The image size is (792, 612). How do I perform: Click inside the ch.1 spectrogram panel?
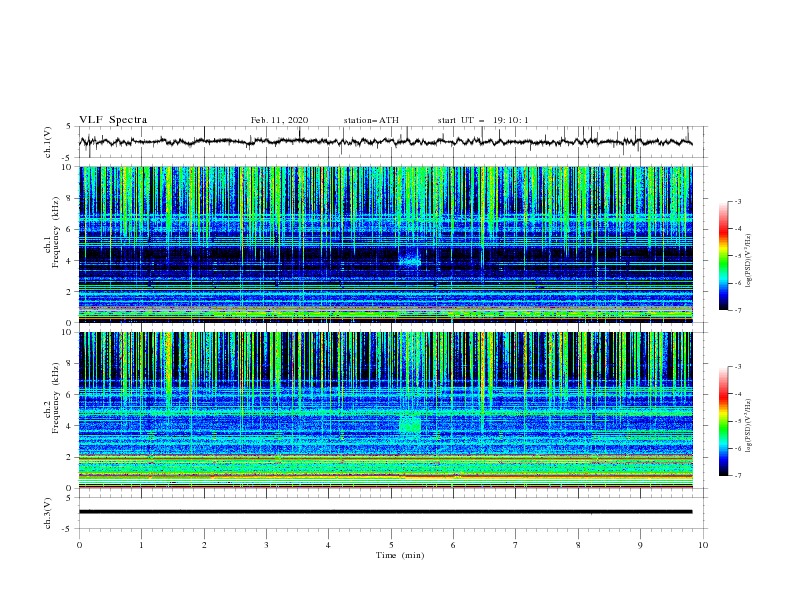[385, 244]
